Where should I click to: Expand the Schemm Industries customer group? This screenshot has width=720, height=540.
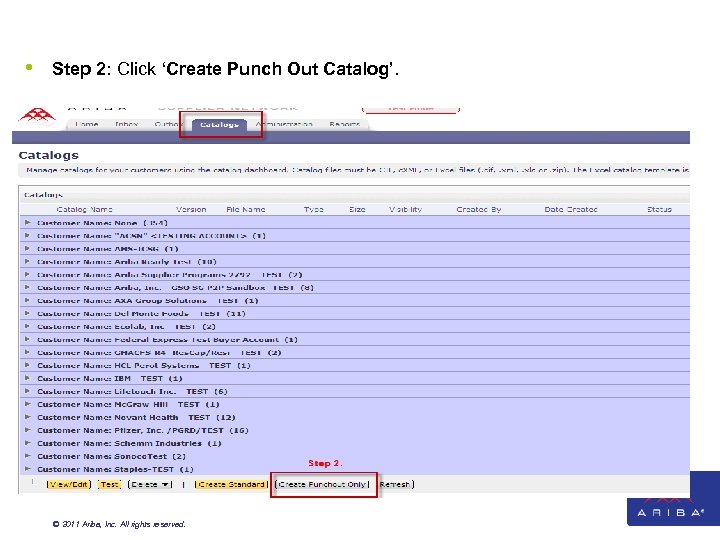pos(28,443)
